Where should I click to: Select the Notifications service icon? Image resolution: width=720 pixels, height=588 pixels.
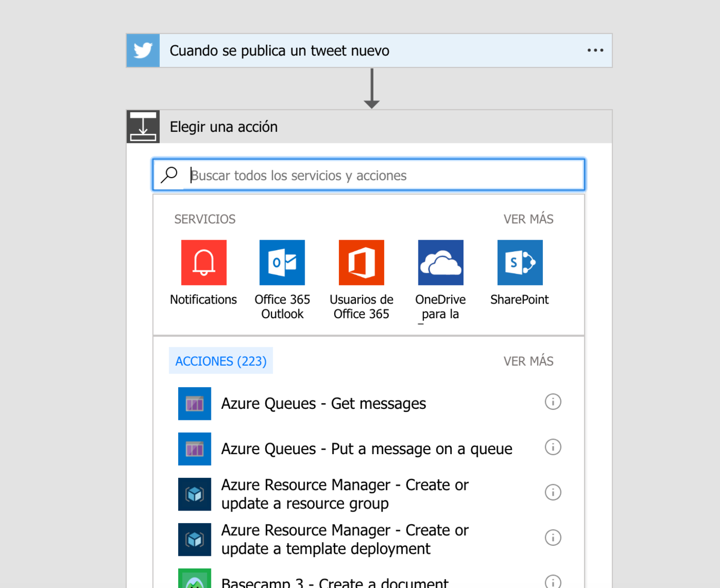coord(204,262)
